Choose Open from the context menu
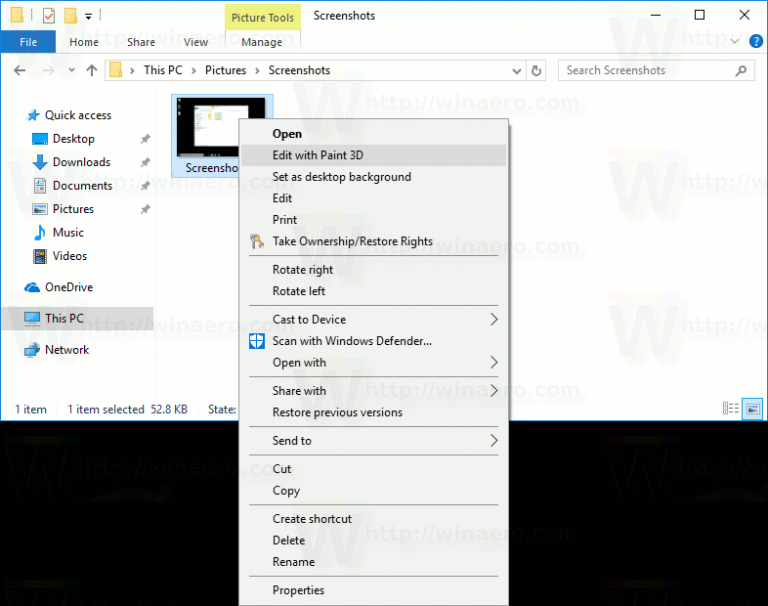Image resolution: width=768 pixels, height=606 pixels. pos(374,134)
